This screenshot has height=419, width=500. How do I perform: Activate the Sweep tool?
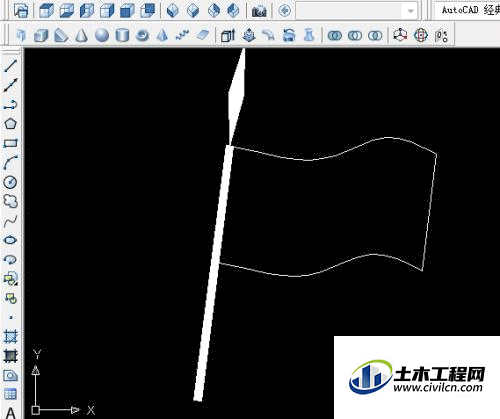[x=268, y=35]
